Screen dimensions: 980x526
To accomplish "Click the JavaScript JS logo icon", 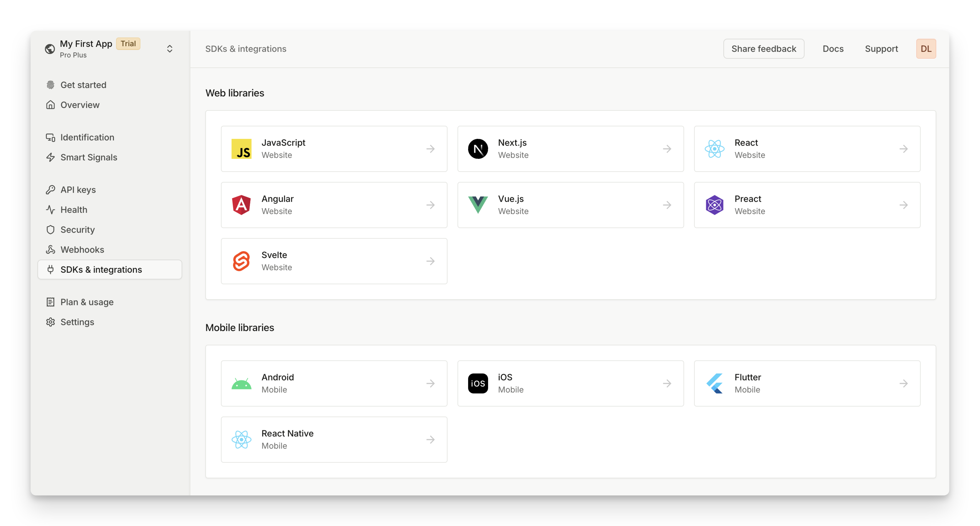I will pyautogui.click(x=241, y=149).
